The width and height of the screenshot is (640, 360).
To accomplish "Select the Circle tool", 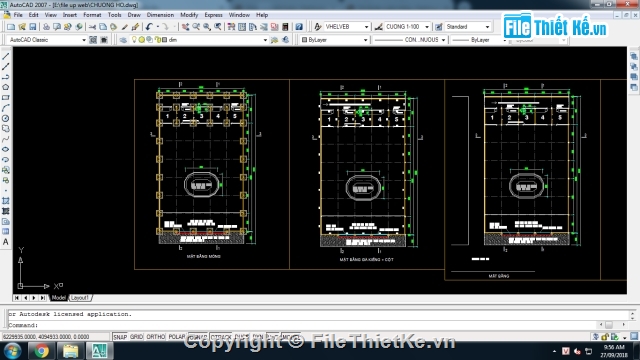I will 6,118.
